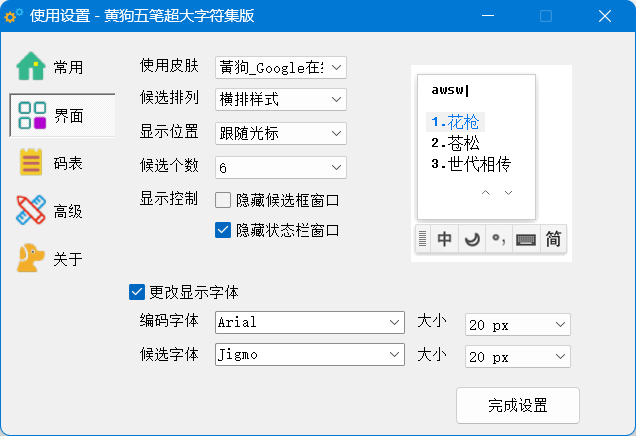Select the first candidate 花枪 in preview
Viewport: 636px width, 436px height.
(456, 122)
